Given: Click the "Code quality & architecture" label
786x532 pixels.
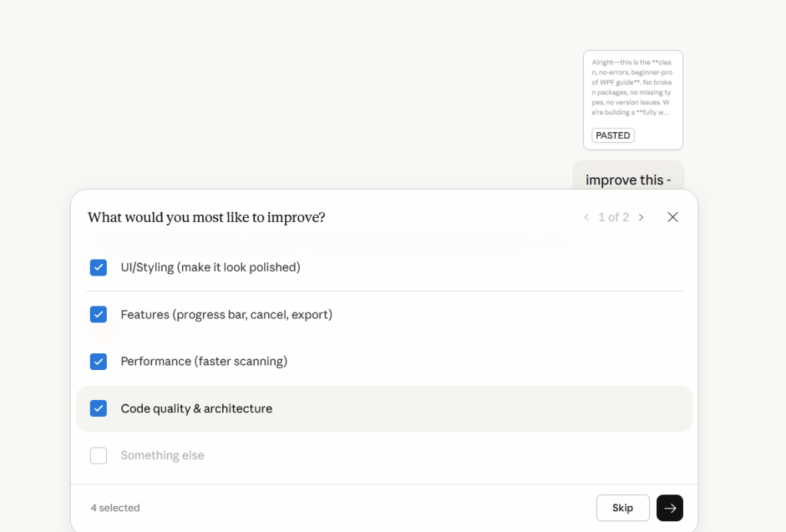Looking at the screenshot, I should pyautogui.click(x=197, y=408).
